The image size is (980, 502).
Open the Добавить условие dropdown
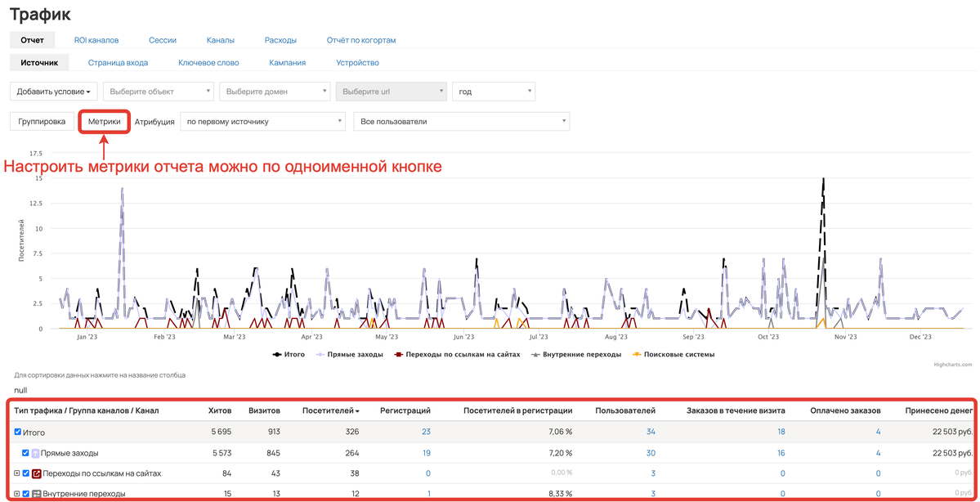click(54, 92)
